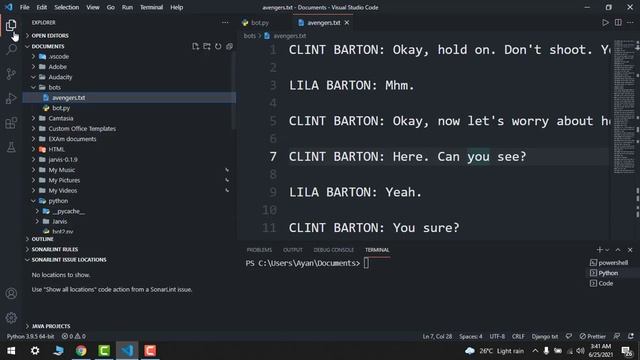Split the editor to the right

(618, 22)
